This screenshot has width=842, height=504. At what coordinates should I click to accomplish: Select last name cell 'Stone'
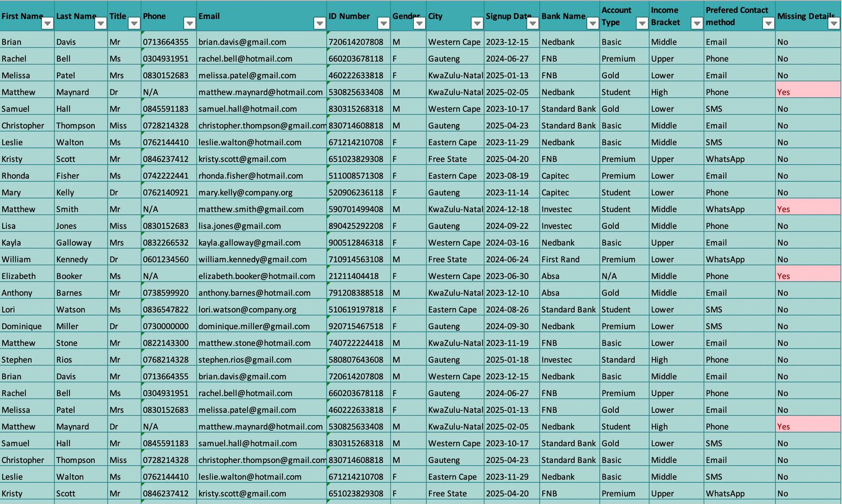click(x=81, y=343)
